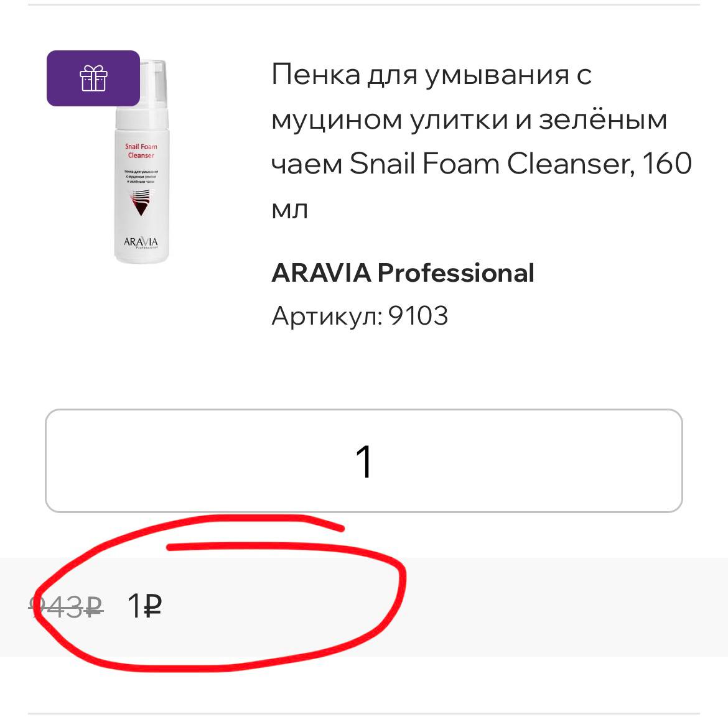This screenshot has height=722, width=728.
Task: Click the ARAVIA logo on the bottle
Action: pyautogui.click(x=141, y=242)
